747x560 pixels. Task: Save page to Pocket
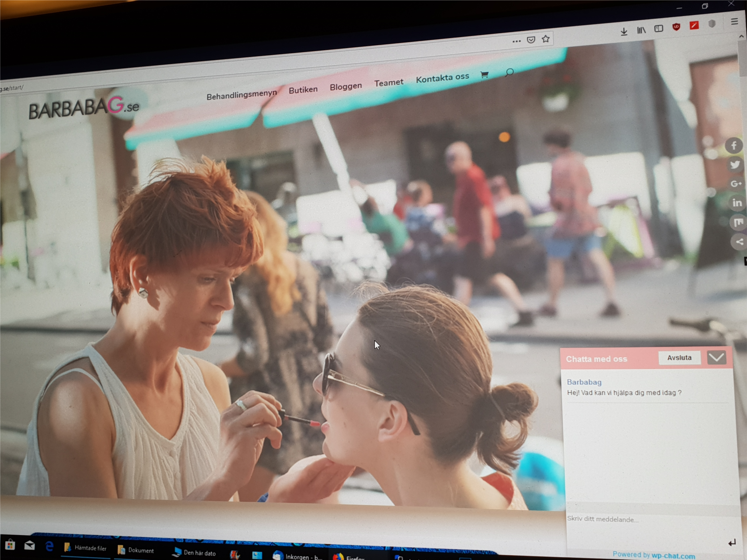(x=531, y=40)
